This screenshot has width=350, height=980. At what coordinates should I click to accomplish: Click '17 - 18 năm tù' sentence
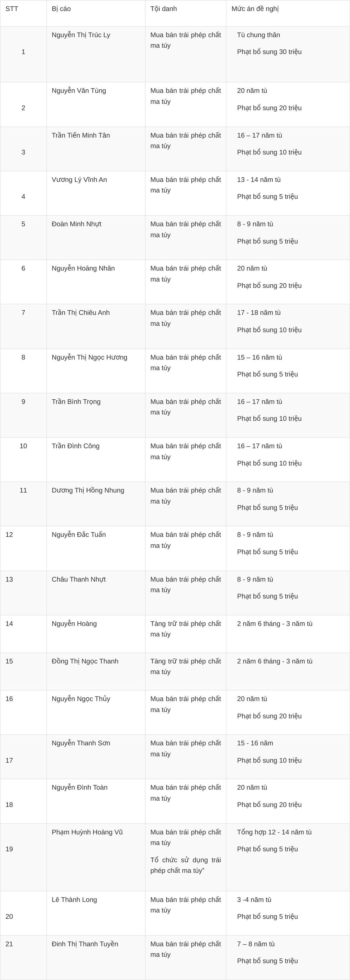259,313
